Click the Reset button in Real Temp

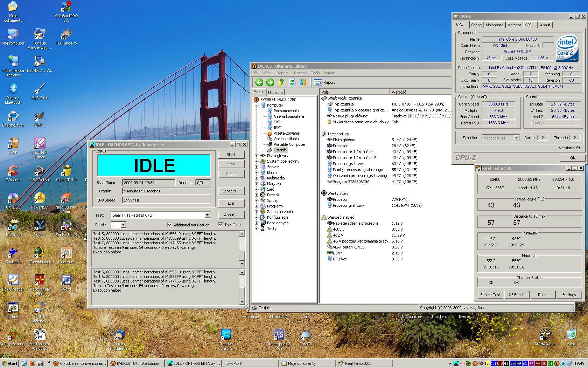[x=543, y=295]
